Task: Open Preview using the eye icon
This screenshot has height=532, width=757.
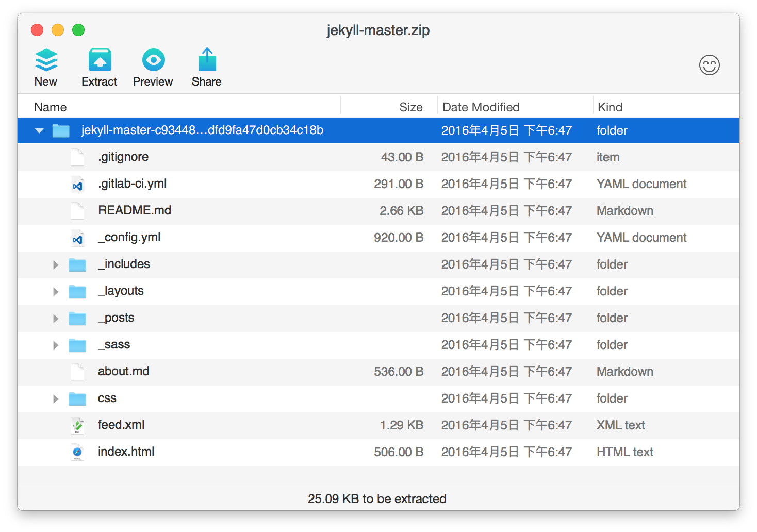Action: [153, 61]
